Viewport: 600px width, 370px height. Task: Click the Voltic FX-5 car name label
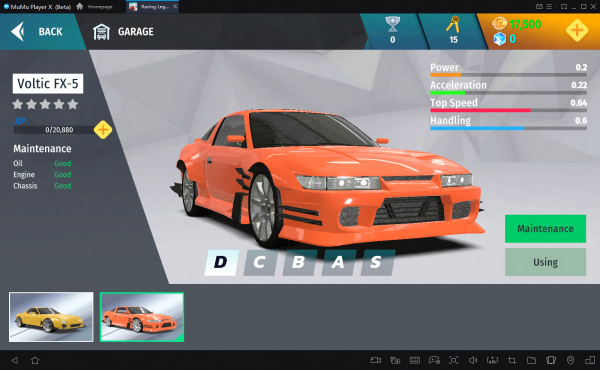coord(48,84)
